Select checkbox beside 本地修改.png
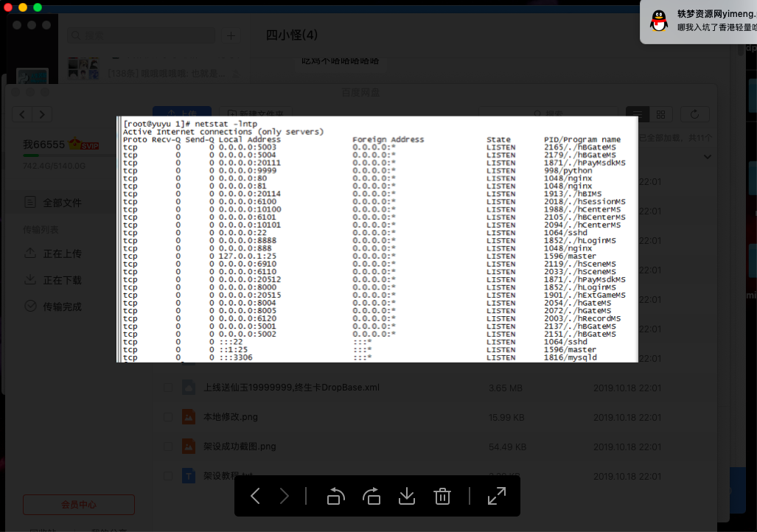Image resolution: width=757 pixels, height=532 pixels. pos(168,417)
